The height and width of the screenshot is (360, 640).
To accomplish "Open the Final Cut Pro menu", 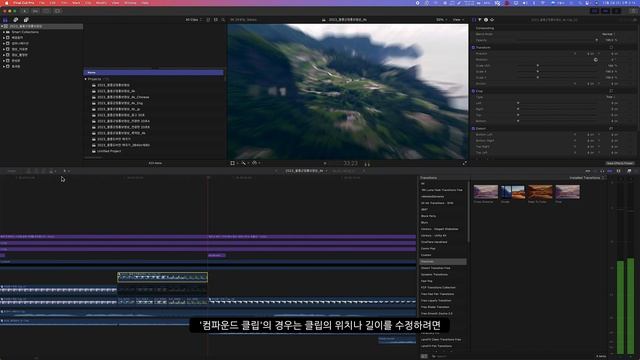I will tap(23, 3).
